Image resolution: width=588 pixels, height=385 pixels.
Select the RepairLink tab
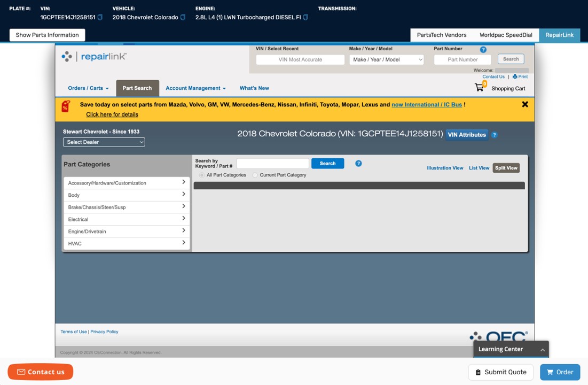coord(560,35)
